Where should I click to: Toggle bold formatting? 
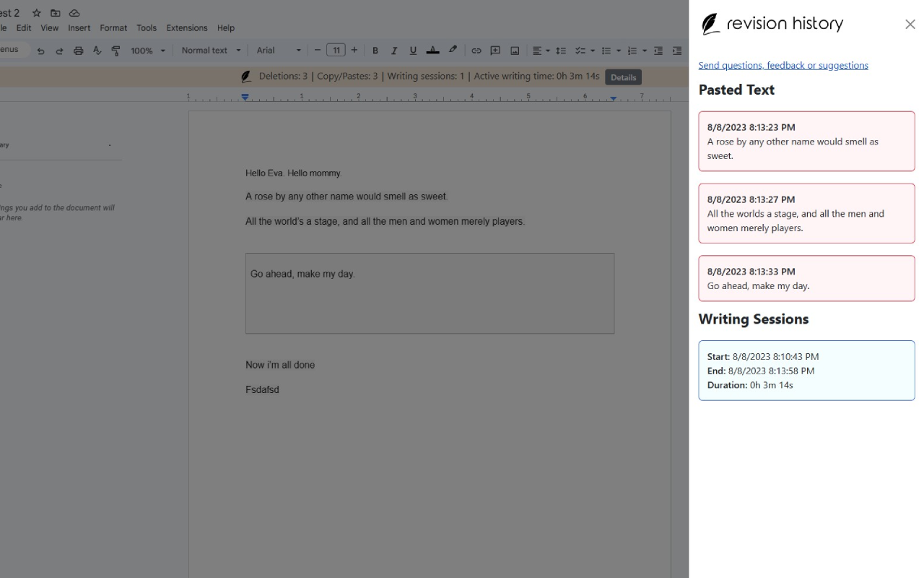pyautogui.click(x=375, y=51)
